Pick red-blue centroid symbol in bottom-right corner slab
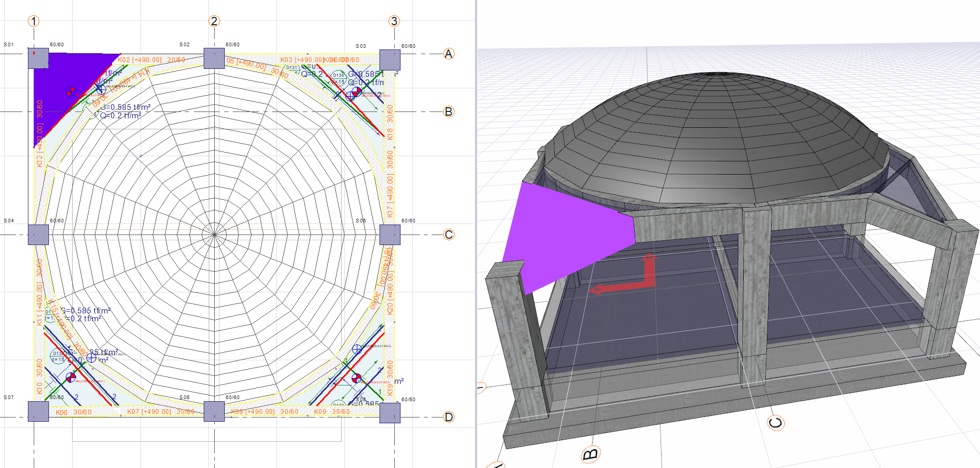Screen dimensions: 980x468 point(356,378)
